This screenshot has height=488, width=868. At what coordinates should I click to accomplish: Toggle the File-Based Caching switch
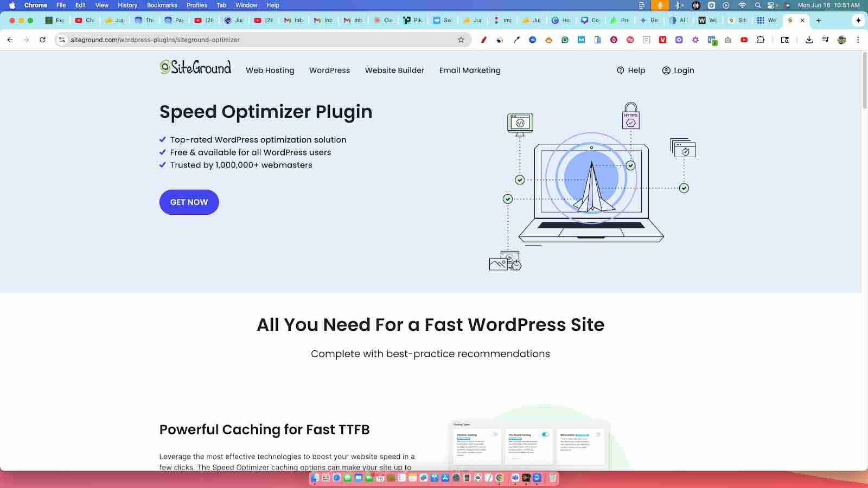pyautogui.click(x=545, y=434)
